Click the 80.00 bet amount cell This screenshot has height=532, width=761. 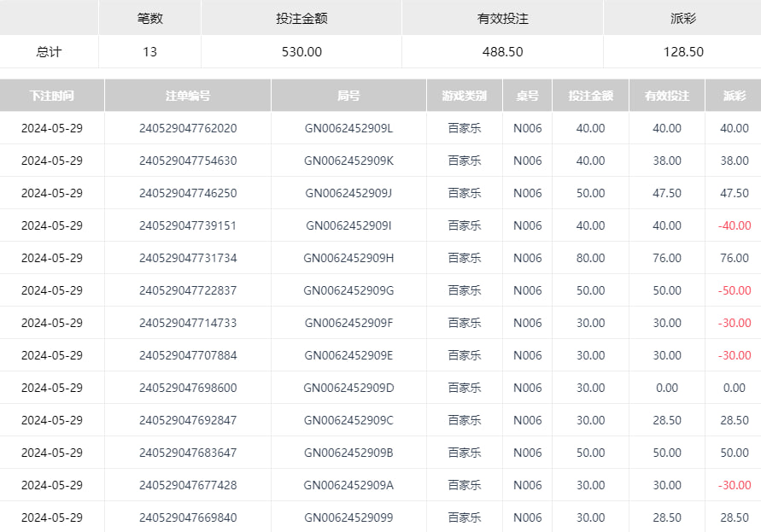(x=590, y=258)
